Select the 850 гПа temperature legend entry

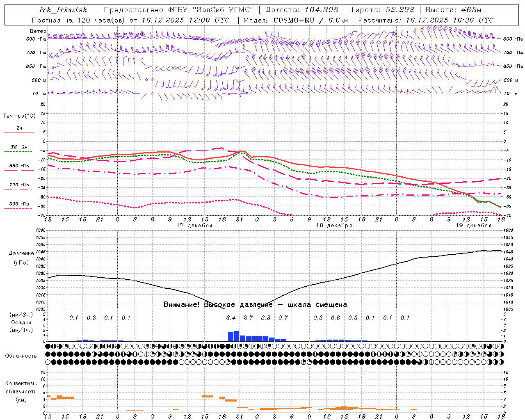19,168
